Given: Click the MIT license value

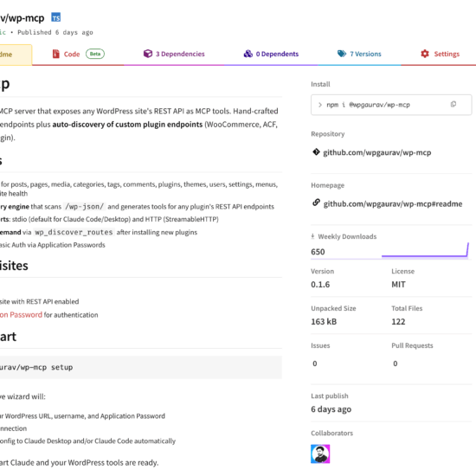Looking at the screenshot, I should tap(398, 285).
